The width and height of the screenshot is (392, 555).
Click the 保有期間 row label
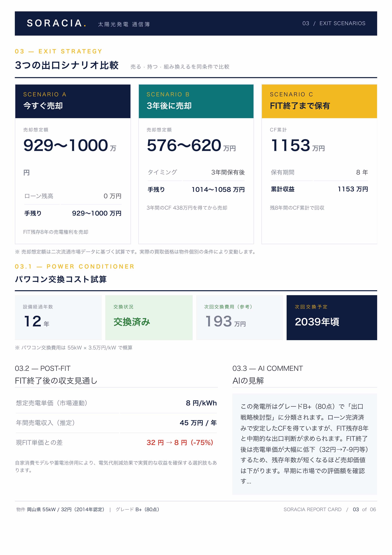tap(283, 172)
